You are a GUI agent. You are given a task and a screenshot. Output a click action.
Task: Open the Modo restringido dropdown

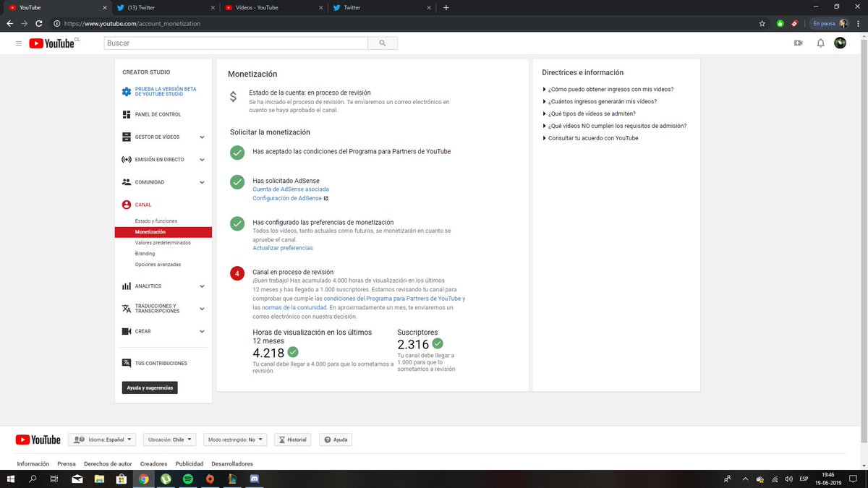point(235,440)
